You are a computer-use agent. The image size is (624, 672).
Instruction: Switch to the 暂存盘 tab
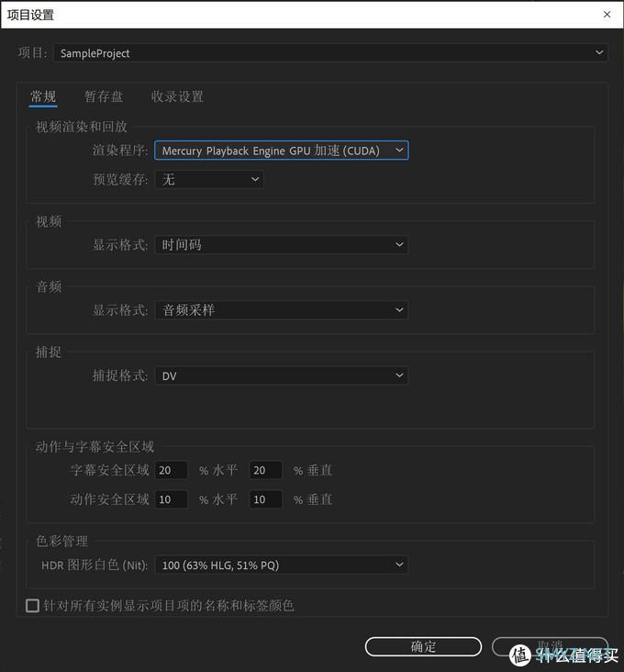pos(104,97)
